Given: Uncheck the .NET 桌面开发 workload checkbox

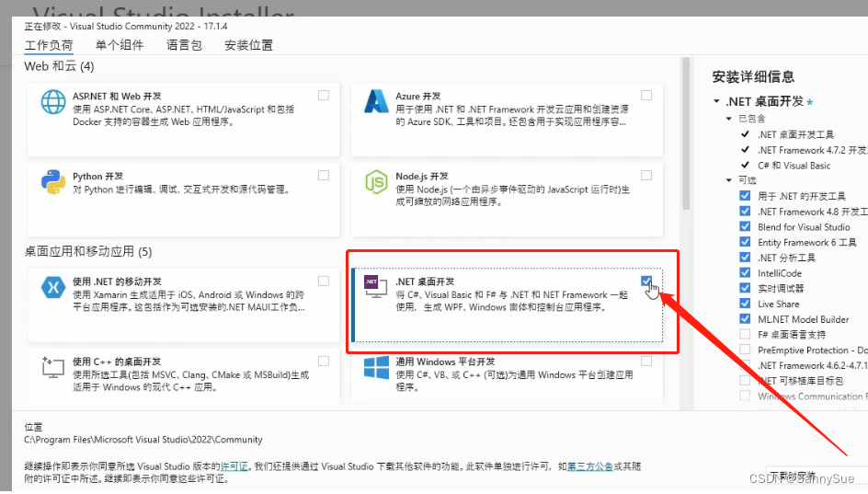Looking at the screenshot, I should (x=646, y=281).
